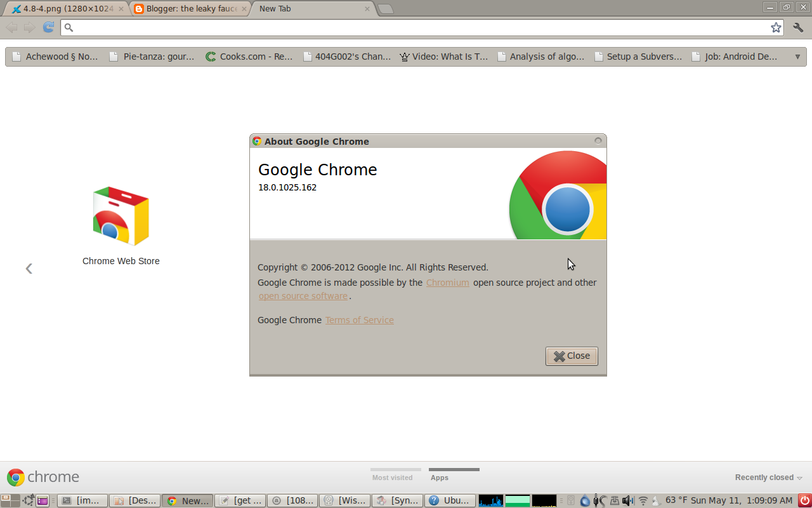The height and width of the screenshot is (508, 812).
Task: Click the purple window launcher icon
Action: (43, 500)
